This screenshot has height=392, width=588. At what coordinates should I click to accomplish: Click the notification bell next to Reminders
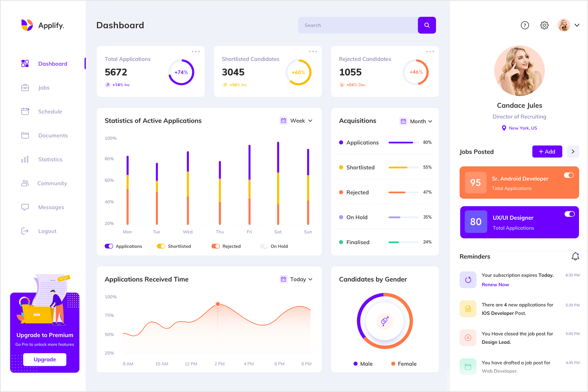click(575, 256)
